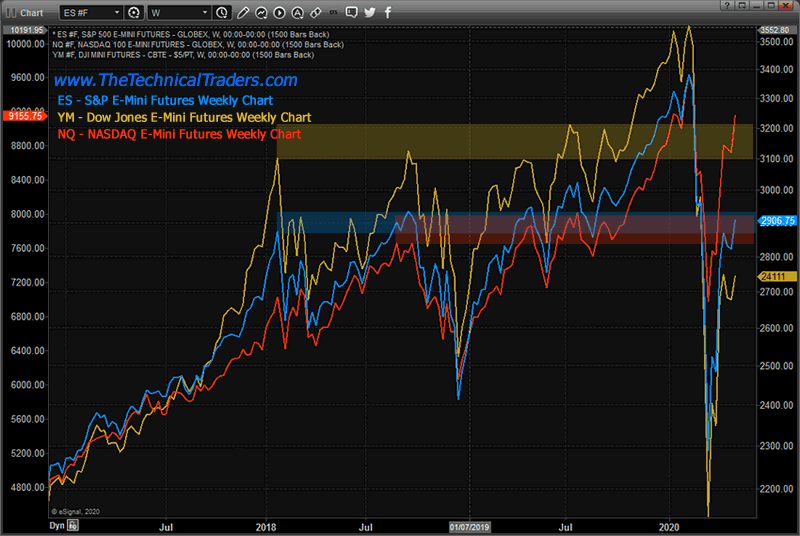Click the small icon next to Dyn
This screenshot has height=536, width=800.
71,524
